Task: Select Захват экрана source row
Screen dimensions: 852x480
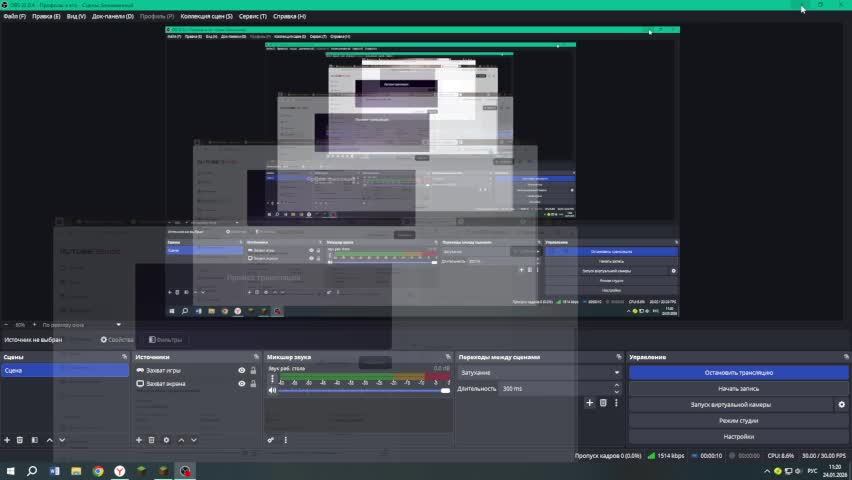Action: point(196,383)
